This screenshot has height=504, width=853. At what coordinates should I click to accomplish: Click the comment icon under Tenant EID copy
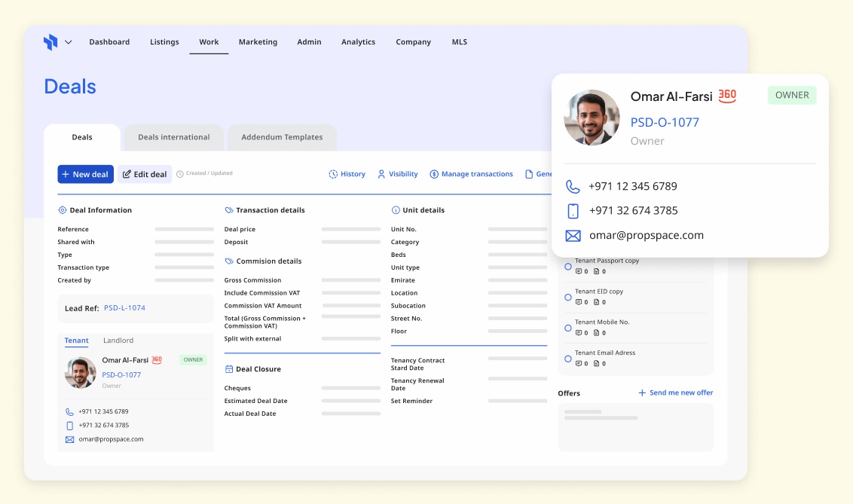(579, 302)
